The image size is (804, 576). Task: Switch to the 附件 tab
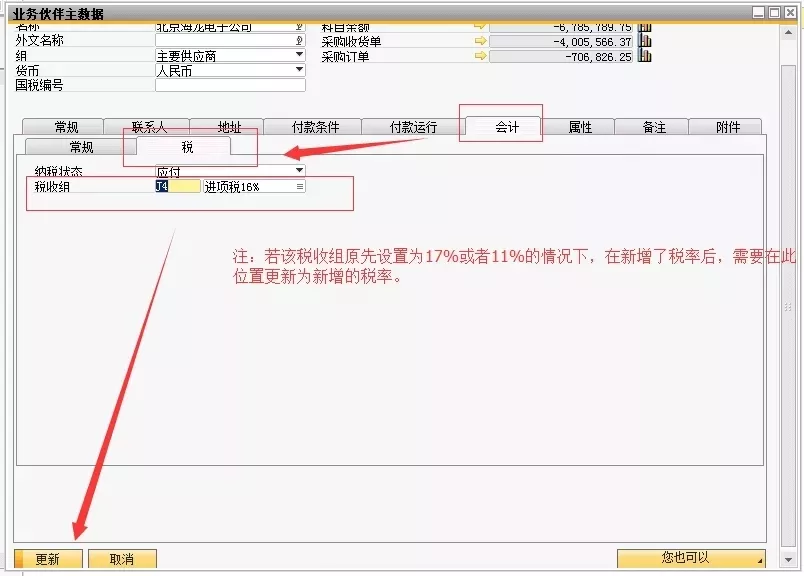pyautogui.click(x=729, y=126)
